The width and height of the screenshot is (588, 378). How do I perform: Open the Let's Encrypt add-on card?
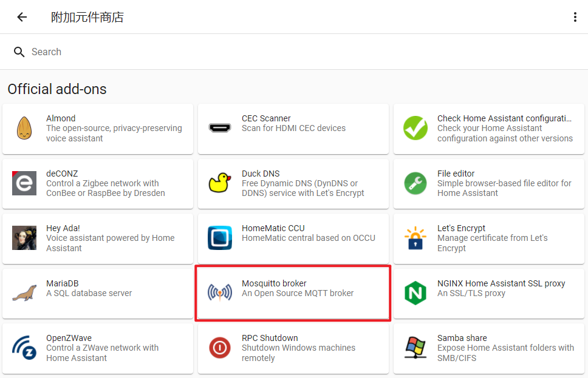[490, 238]
